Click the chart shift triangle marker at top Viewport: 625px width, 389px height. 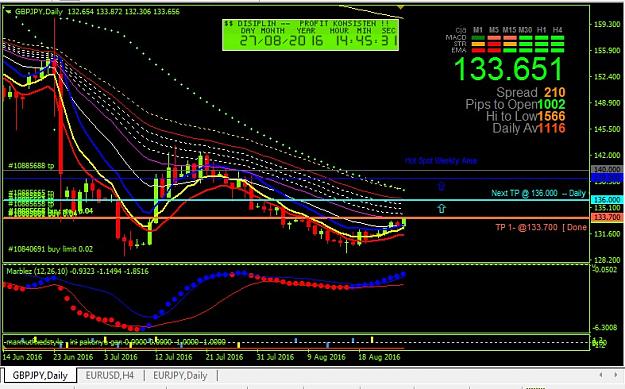(401, 7)
